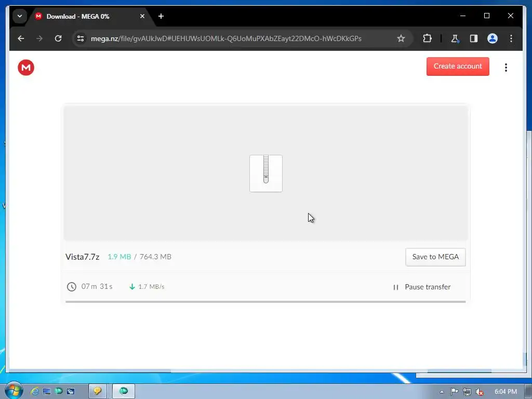Click the MEGA logo icon
Image resolution: width=532 pixels, height=399 pixels.
(26, 68)
